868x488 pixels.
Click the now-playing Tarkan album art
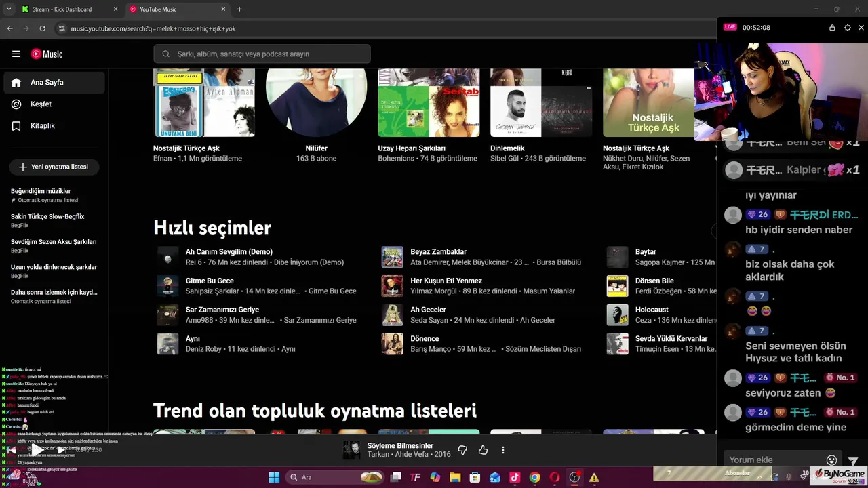tap(351, 450)
